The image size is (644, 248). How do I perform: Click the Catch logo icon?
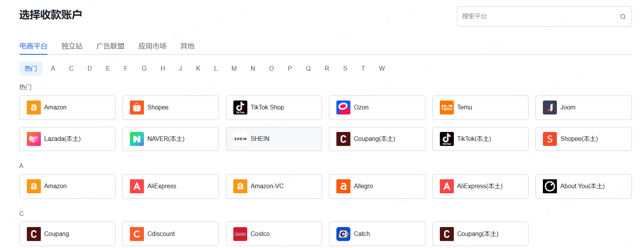[343, 234]
